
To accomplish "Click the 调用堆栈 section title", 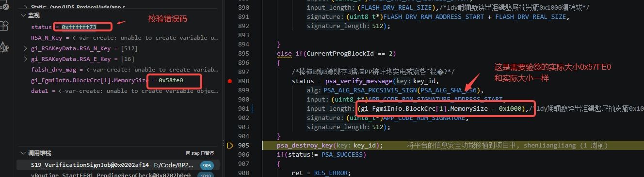I will pos(40,153).
